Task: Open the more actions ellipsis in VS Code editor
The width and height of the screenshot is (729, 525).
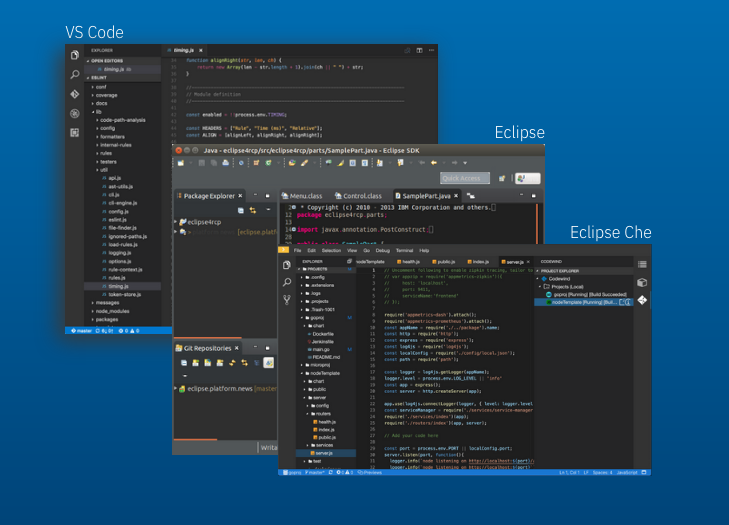Action: click(431, 50)
